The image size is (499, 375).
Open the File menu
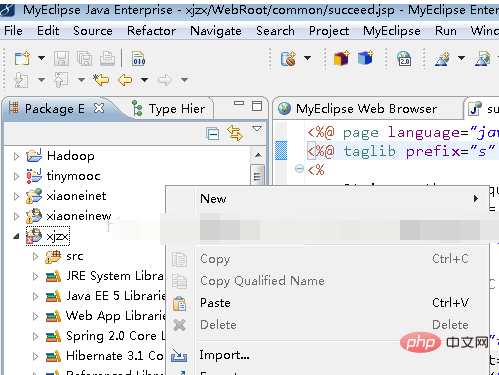tap(13, 31)
